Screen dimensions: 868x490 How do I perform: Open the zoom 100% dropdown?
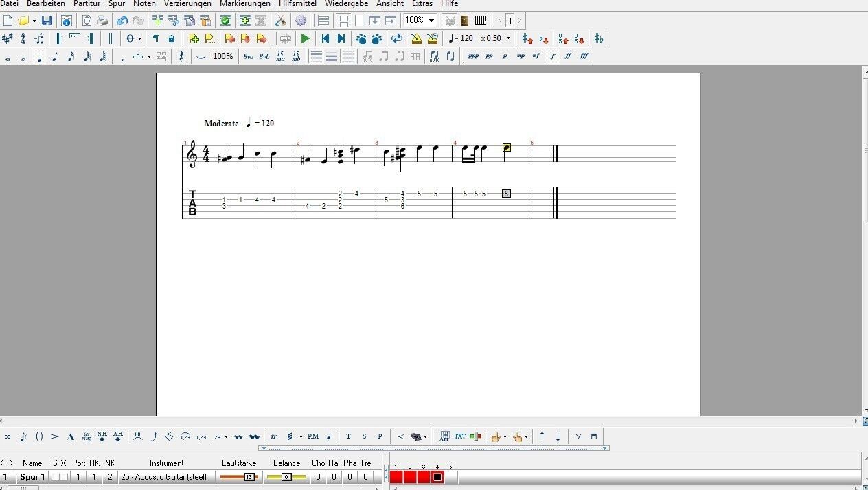tap(431, 21)
